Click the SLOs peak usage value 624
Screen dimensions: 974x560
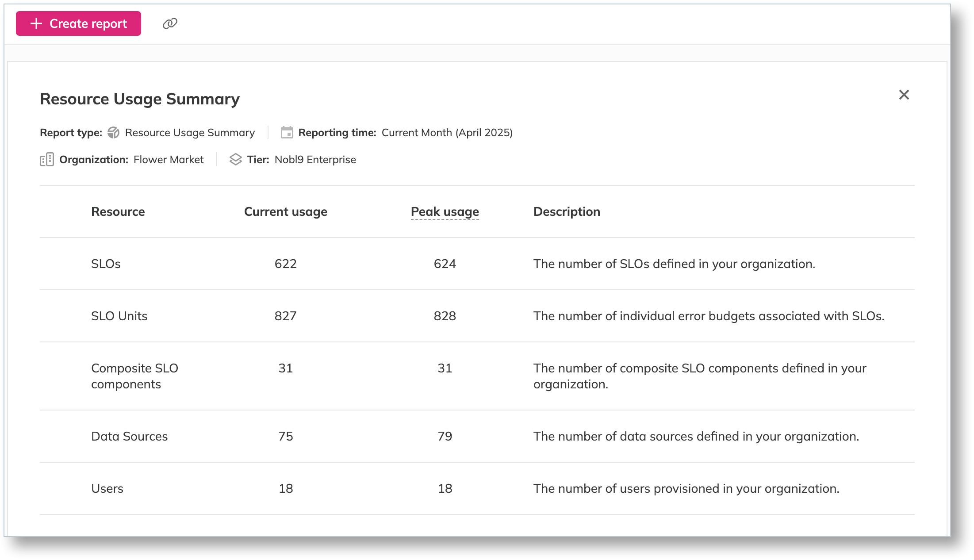coord(445,264)
